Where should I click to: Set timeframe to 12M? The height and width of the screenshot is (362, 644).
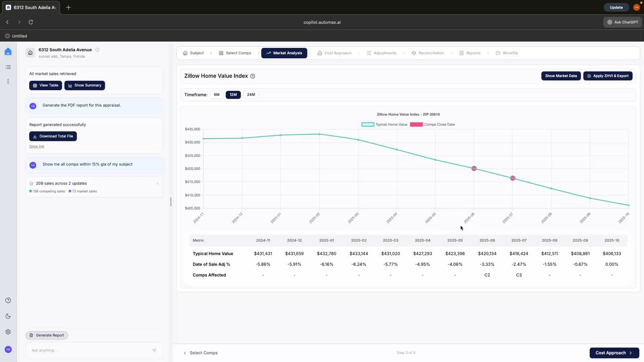pyautogui.click(x=233, y=95)
